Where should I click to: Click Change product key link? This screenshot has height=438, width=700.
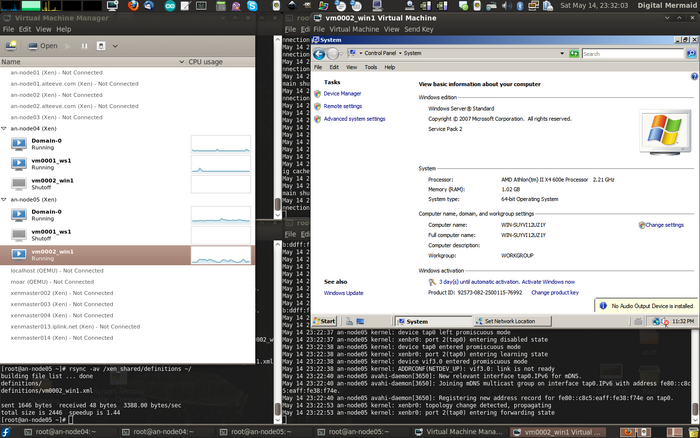[555, 292]
